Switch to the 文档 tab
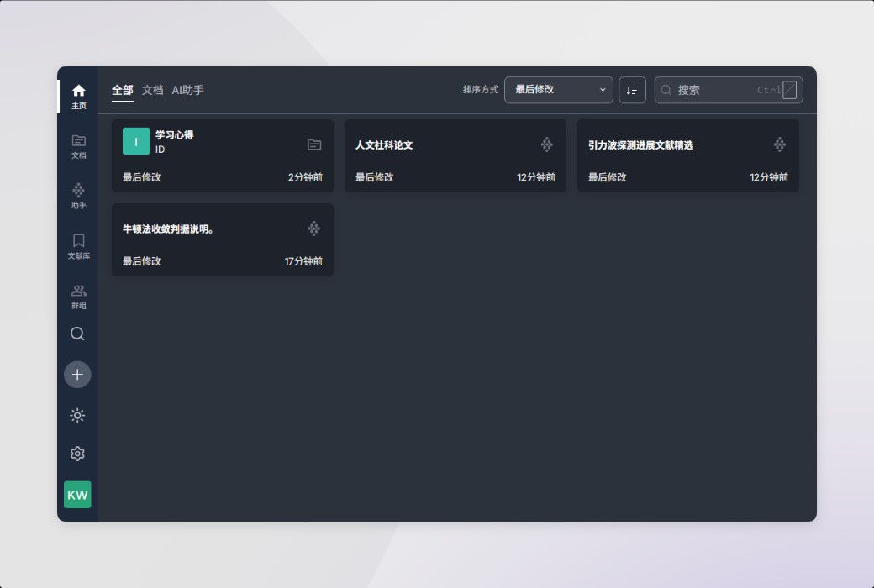The width and height of the screenshot is (874, 588). pyautogui.click(x=152, y=90)
